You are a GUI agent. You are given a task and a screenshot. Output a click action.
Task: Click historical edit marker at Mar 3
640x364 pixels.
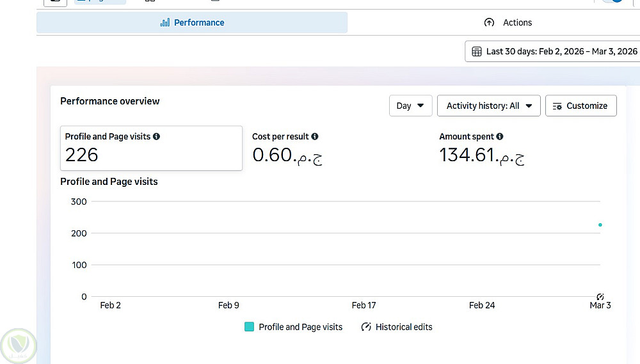pos(600,296)
